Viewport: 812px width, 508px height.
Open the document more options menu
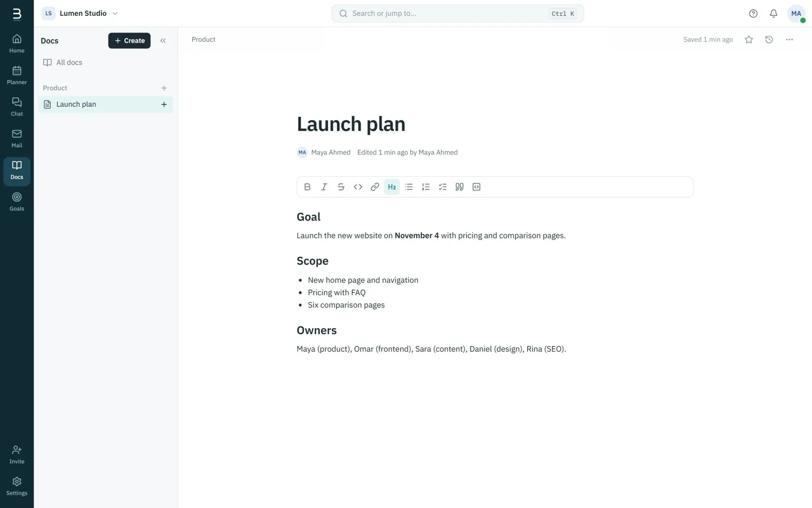point(789,40)
